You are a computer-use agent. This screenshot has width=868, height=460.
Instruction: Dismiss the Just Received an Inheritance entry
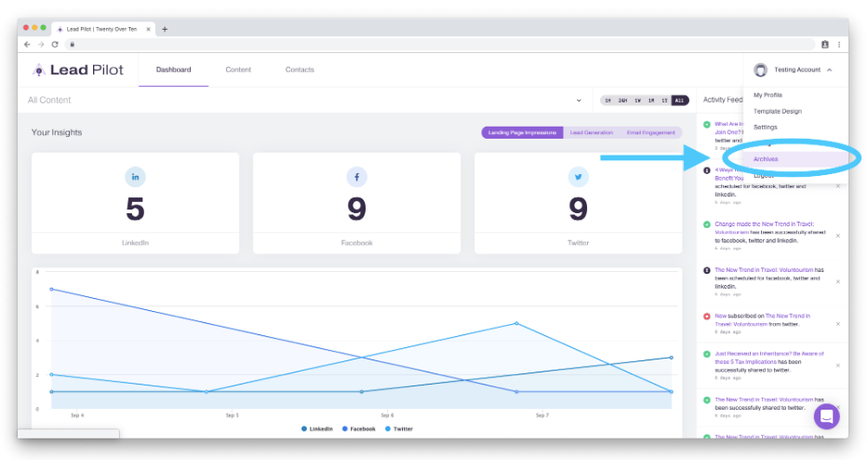(837, 365)
